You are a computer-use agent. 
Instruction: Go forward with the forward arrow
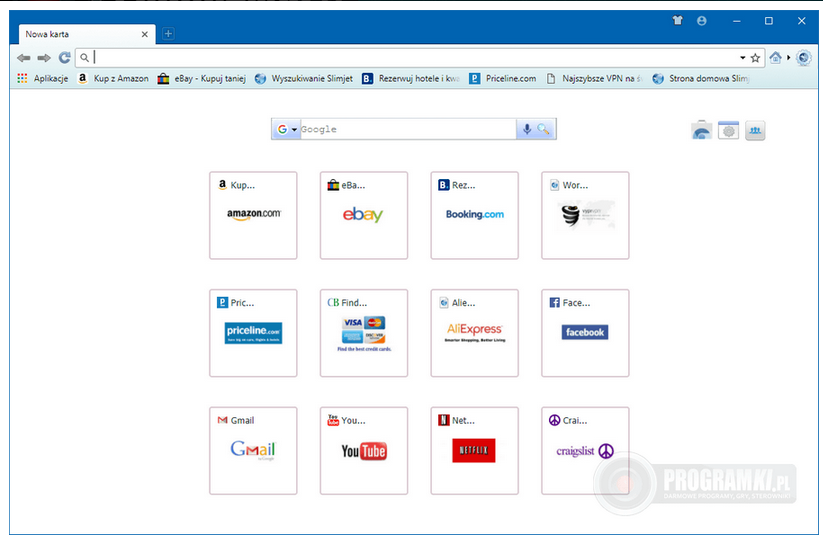click(x=44, y=58)
